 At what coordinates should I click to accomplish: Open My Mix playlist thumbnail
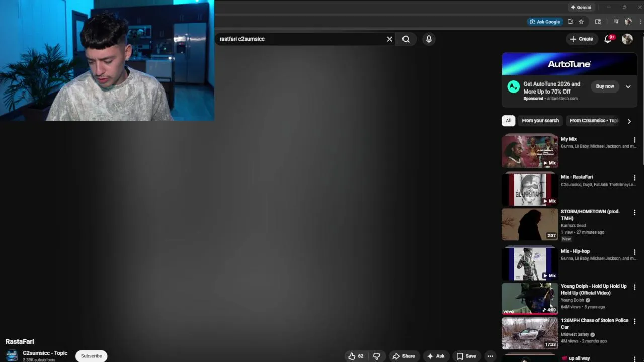(x=530, y=151)
